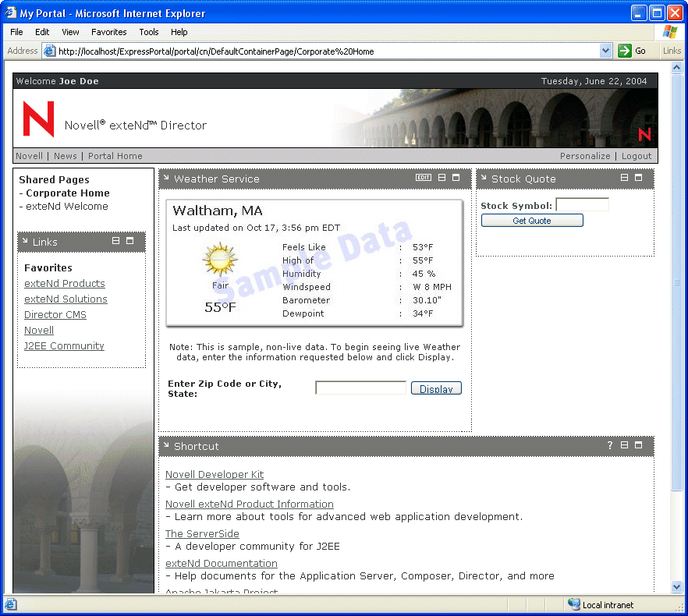Image resolution: width=688 pixels, height=616 pixels.
Task: Select Corporate Home shared page
Action: (x=68, y=193)
